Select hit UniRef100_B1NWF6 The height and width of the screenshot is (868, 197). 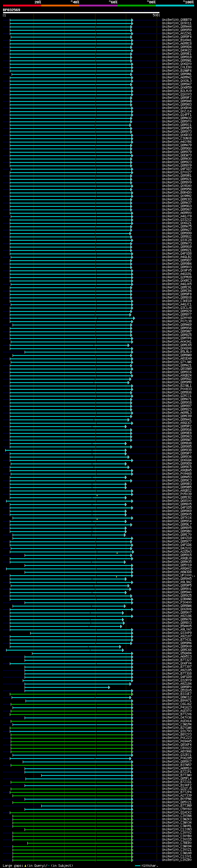click(x=177, y=71)
